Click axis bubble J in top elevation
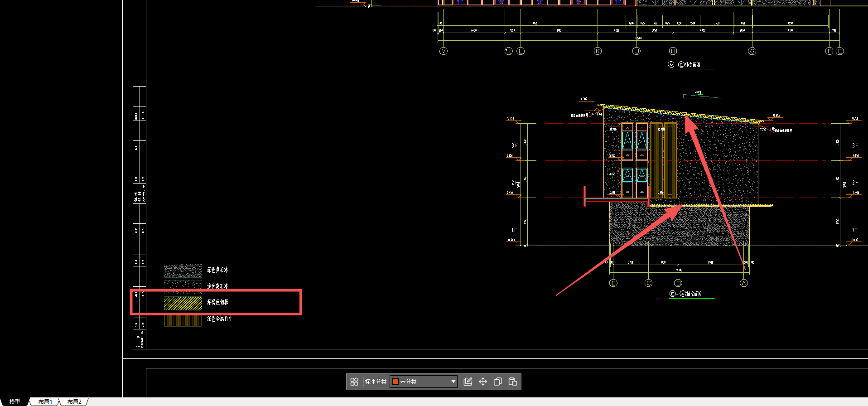Screen dimensions: 868x406 pos(637,51)
